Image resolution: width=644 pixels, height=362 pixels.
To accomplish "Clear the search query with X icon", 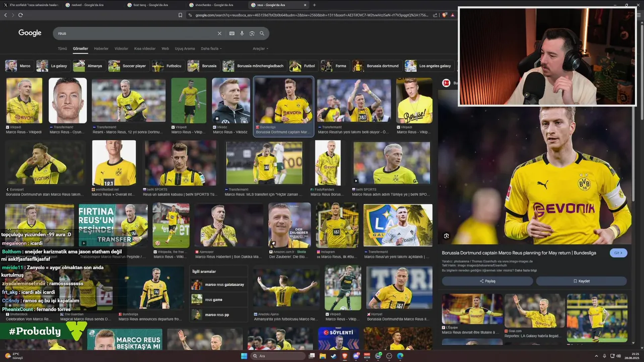I will [x=219, y=34].
